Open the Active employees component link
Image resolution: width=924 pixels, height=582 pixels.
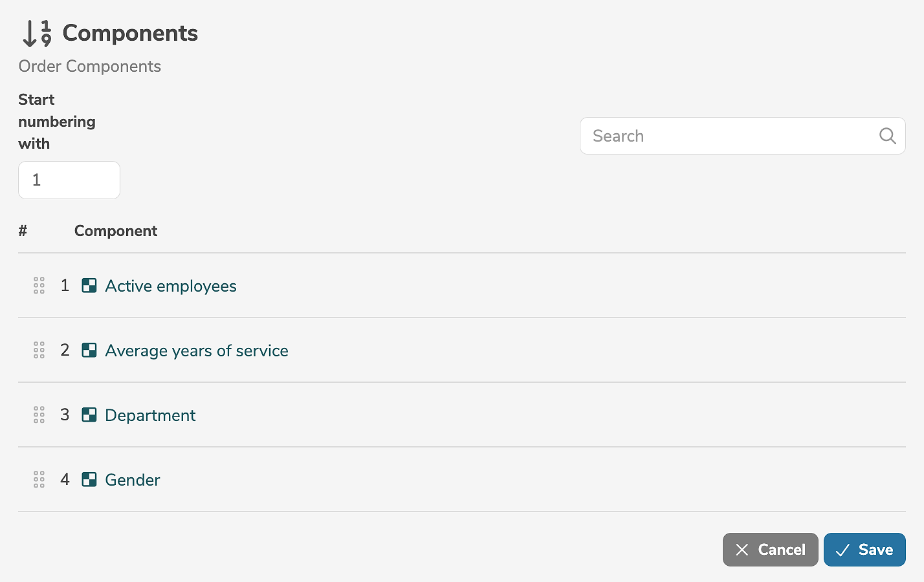click(171, 286)
